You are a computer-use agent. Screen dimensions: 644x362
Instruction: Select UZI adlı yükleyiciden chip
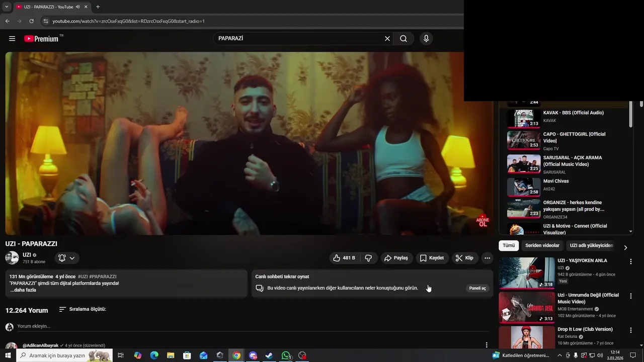point(591,245)
